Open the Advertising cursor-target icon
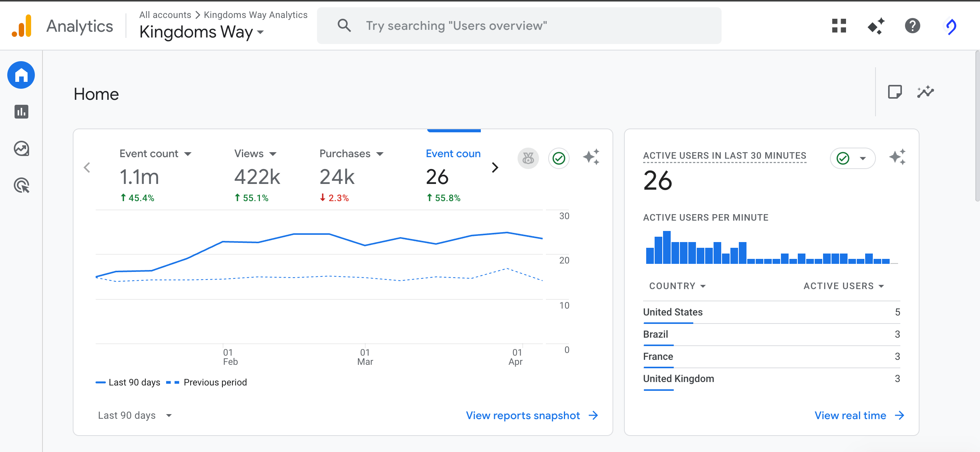980x452 pixels. [x=22, y=185]
